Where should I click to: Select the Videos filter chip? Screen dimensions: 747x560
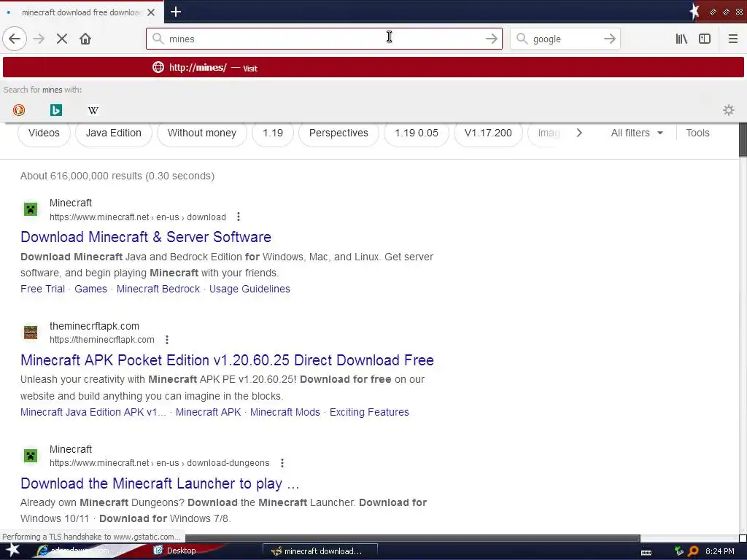(44, 133)
